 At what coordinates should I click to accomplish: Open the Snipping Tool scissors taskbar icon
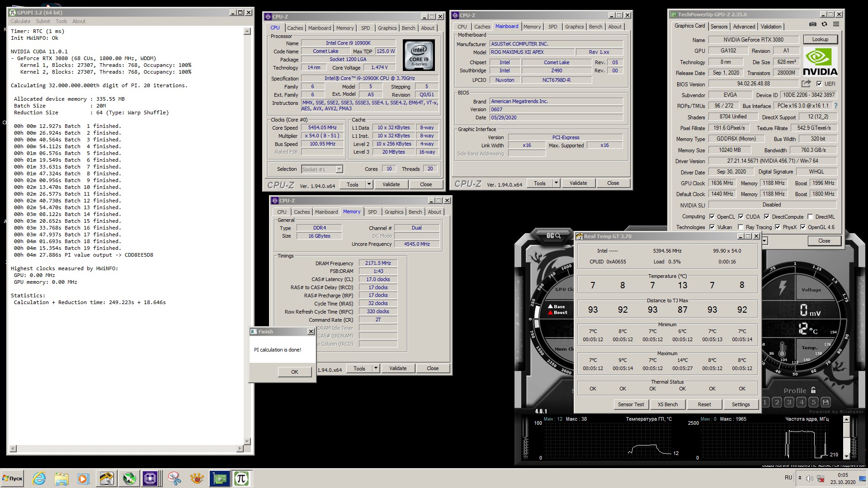pyautogui.click(x=174, y=479)
